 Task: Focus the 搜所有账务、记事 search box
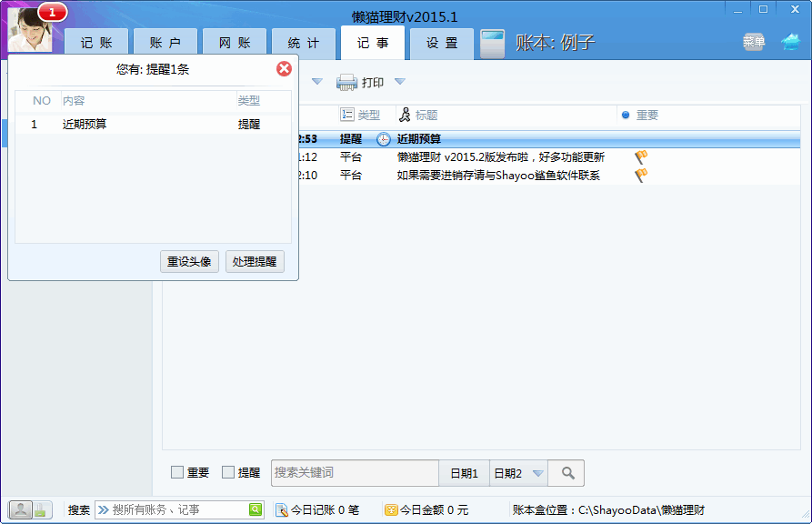[x=179, y=510]
